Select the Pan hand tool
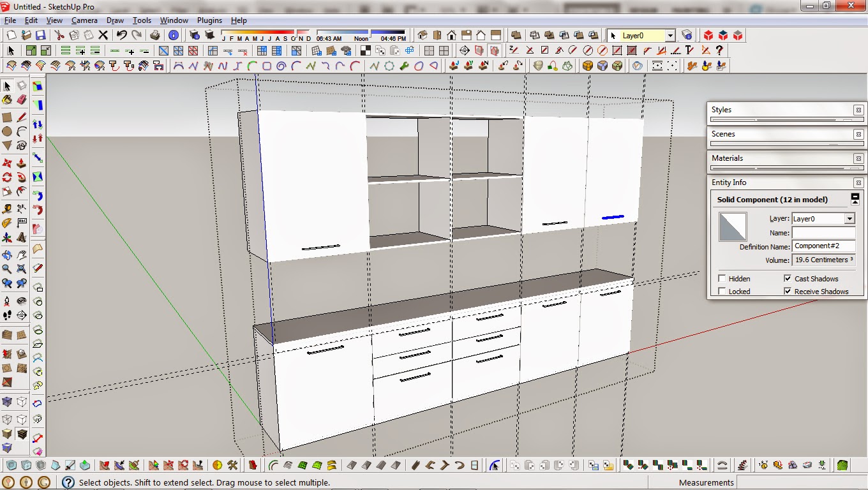Screen dimensions: 868x490 click(x=22, y=255)
